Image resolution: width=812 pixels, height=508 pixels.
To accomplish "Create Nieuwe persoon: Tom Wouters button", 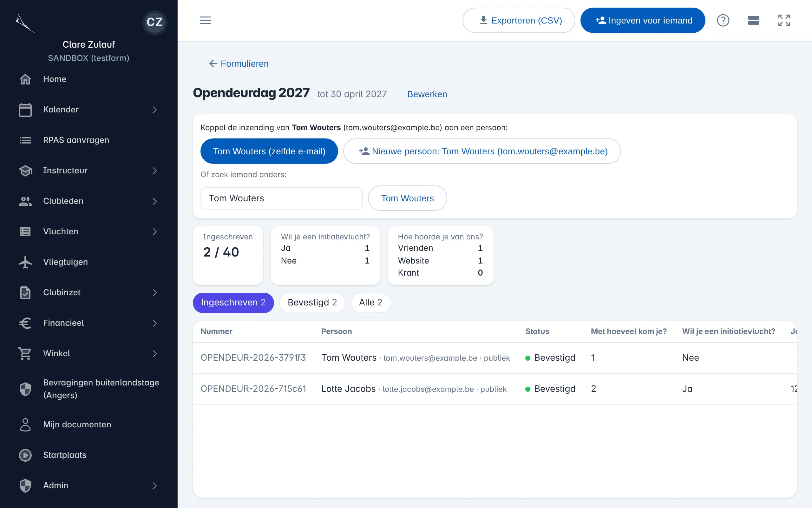I will click(482, 151).
